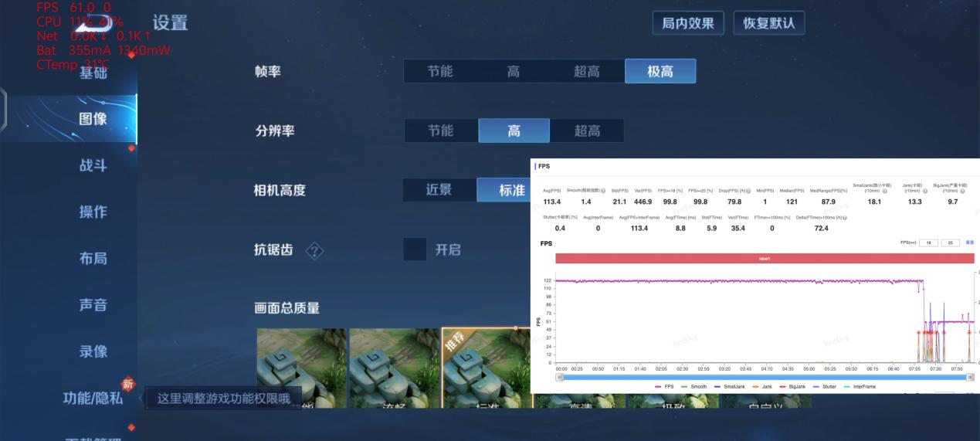Click right handle of chart time range bar
This screenshot has width=980, height=441.
click(971, 377)
